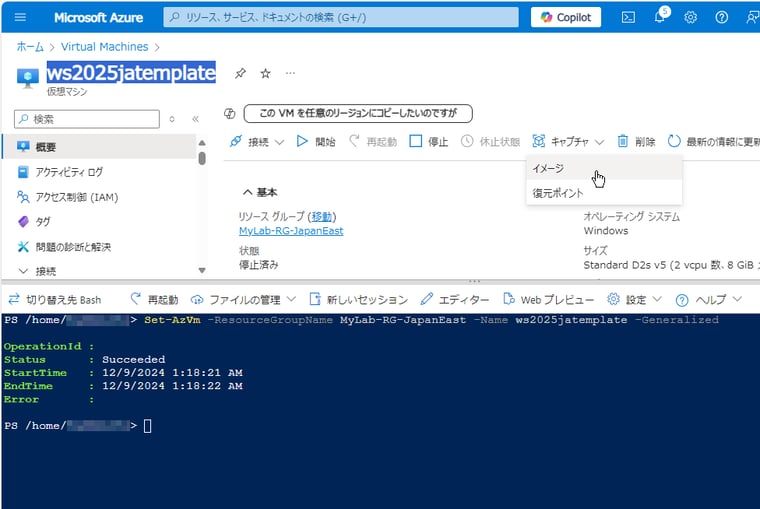Open Cloud Shell 設定 dropdown
This screenshot has width=760, height=509.
634,300
